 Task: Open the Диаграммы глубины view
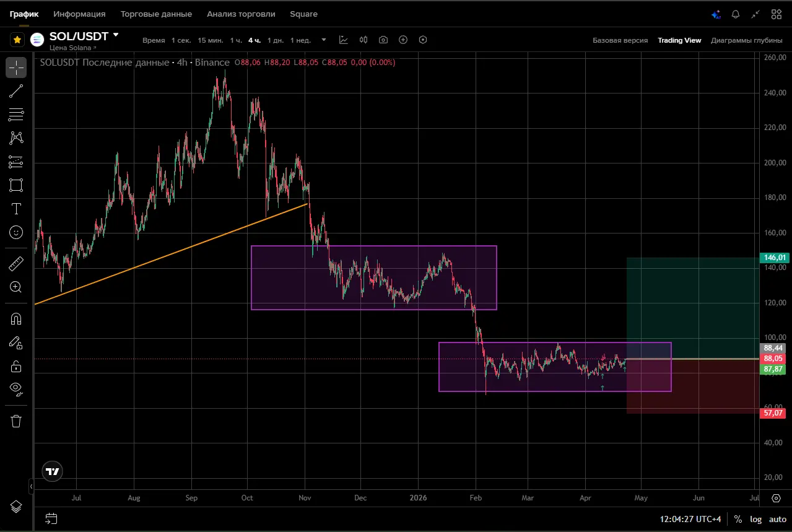click(x=747, y=40)
